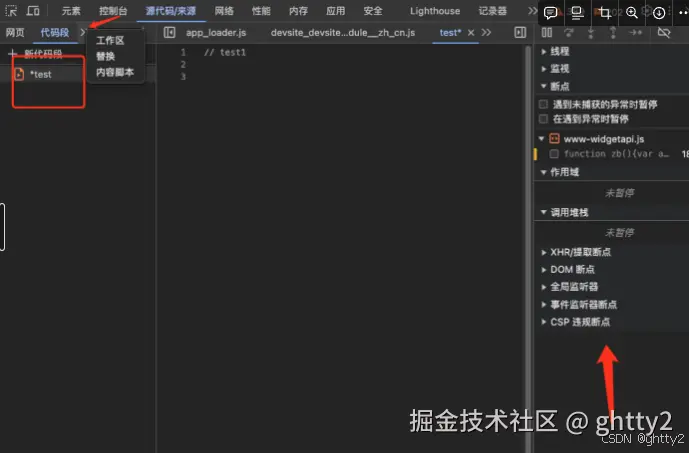Open the 记录器 (Recorder) panel

[x=493, y=11]
